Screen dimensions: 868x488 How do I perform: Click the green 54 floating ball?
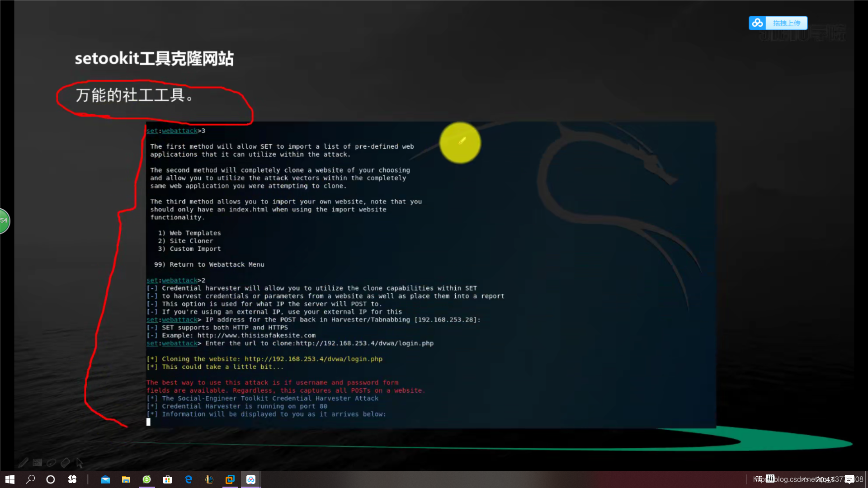4,221
